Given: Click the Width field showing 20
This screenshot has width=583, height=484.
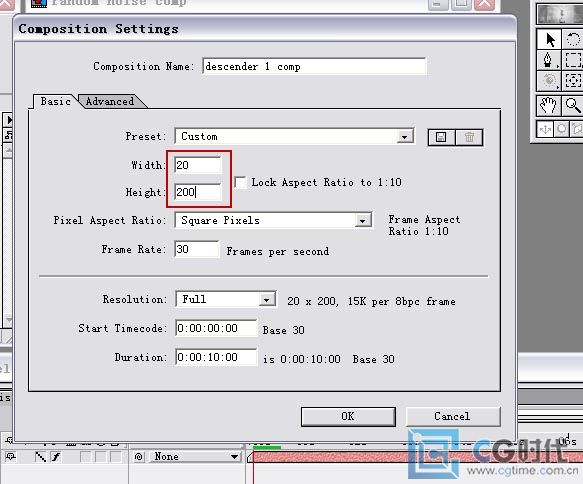Looking at the screenshot, I should point(197,165).
